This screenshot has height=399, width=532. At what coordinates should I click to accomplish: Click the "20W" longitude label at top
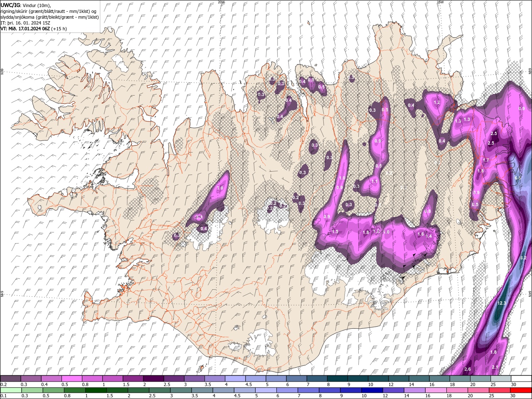[x=221, y=2]
